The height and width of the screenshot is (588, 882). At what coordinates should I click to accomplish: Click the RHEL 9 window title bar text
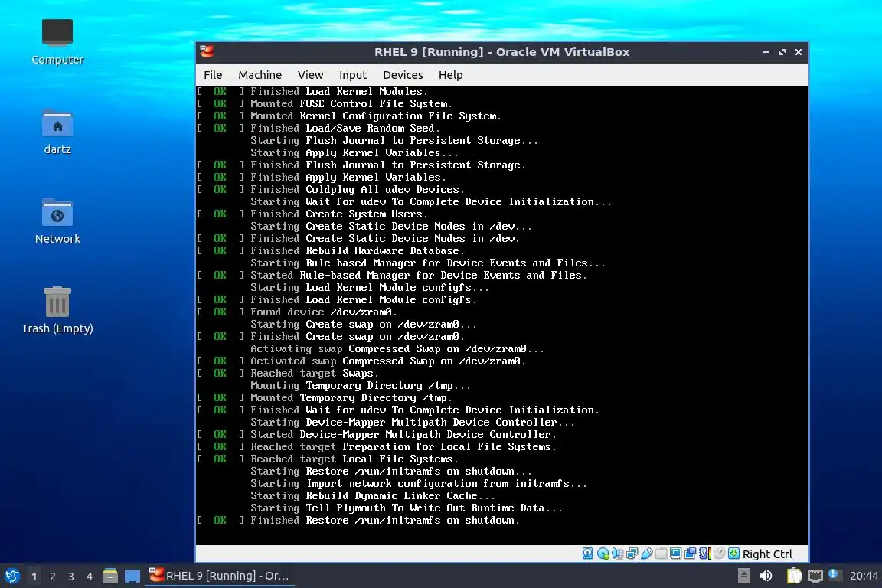(x=501, y=52)
